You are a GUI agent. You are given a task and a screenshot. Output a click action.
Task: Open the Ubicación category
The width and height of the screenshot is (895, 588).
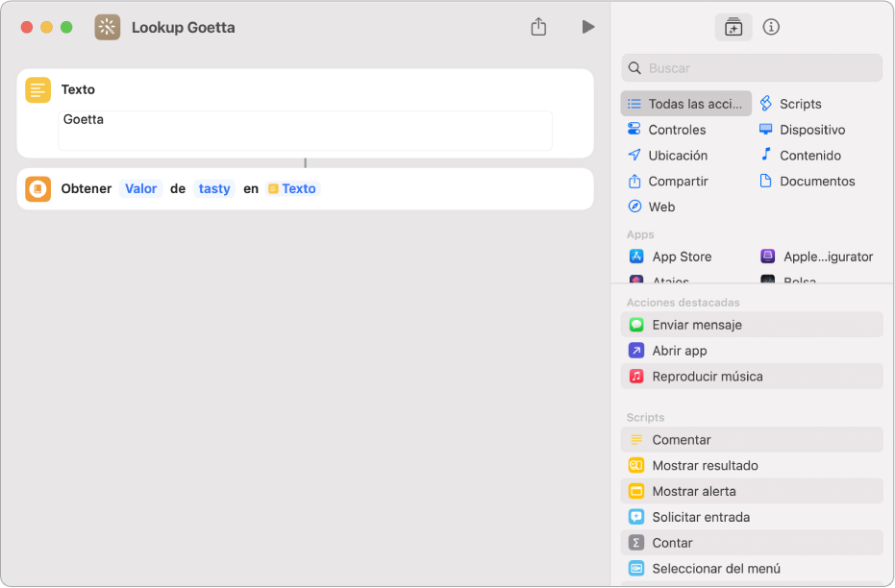[x=678, y=156]
